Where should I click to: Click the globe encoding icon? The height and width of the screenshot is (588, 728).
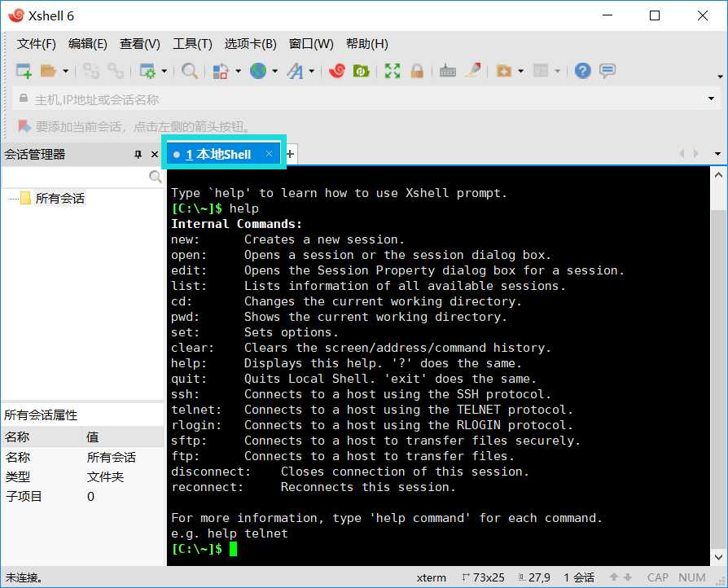pos(258,71)
